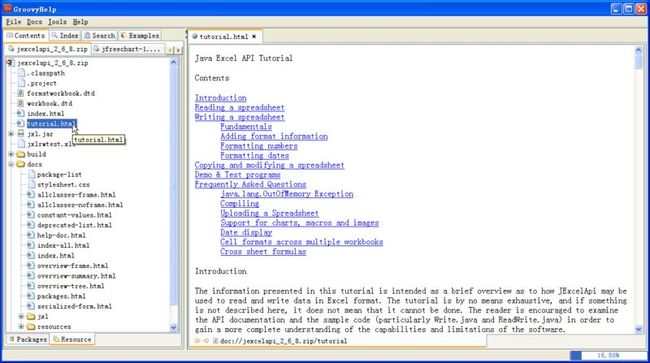Select deprecated-list.html in the tree
The height and width of the screenshot is (363, 650).
(x=74, y=225)
